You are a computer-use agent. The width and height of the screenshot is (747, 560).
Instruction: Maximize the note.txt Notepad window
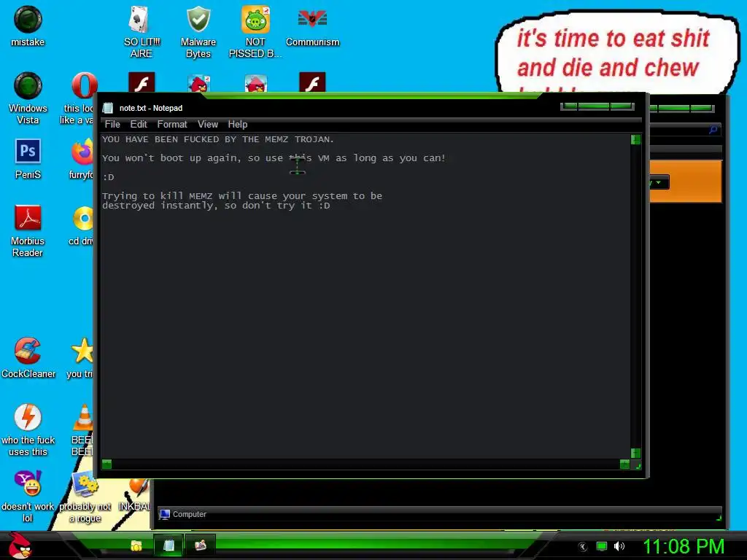pos(594,106)
